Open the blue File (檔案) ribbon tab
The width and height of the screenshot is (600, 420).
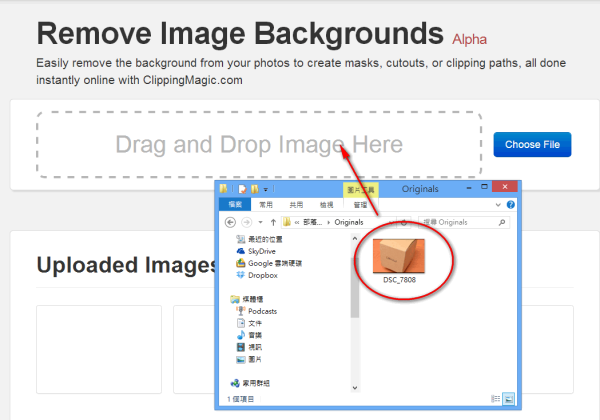click(x=235, y=205)
